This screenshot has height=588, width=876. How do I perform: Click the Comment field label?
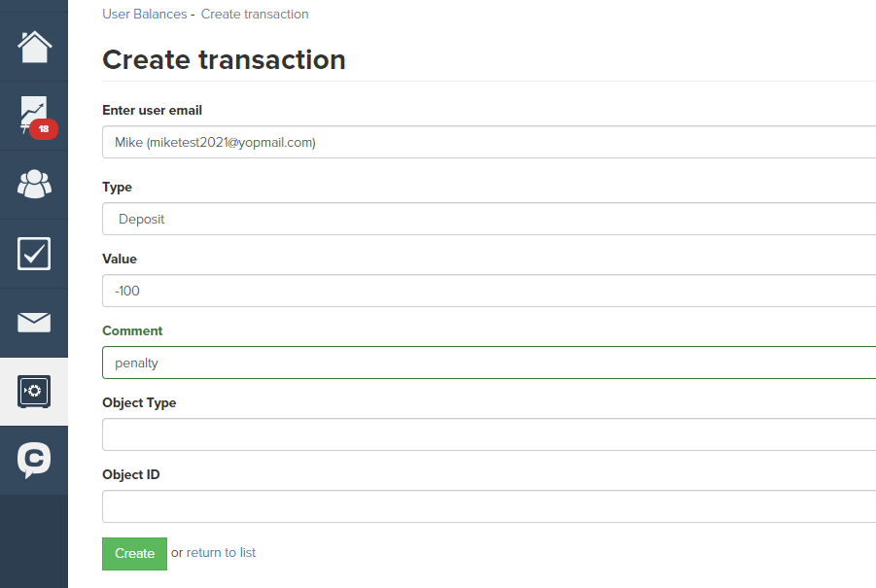pos(132,330)
